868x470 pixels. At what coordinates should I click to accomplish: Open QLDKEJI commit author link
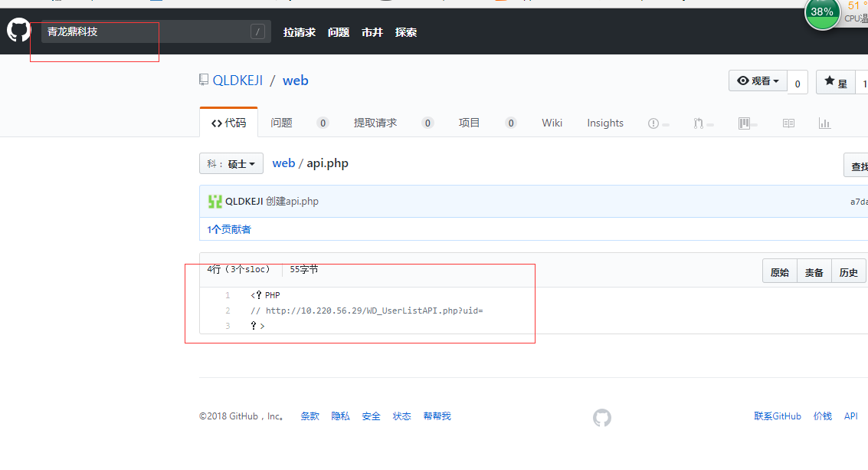coord(244,201)
